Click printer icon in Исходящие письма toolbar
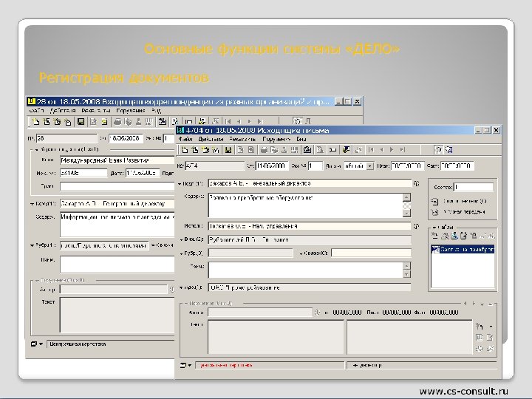Image resolution: width=532 pixels, height=399 pixels. [x=264, y=149]
